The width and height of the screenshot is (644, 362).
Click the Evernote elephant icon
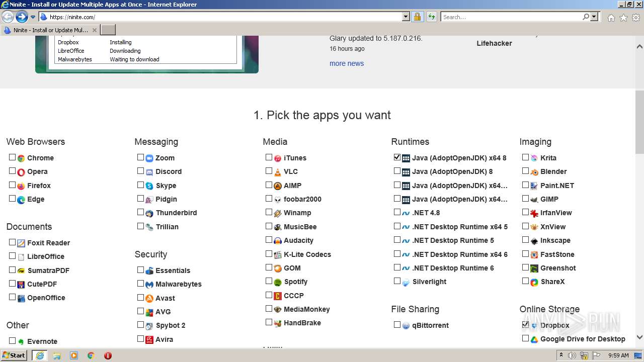[x=21, y=342]
